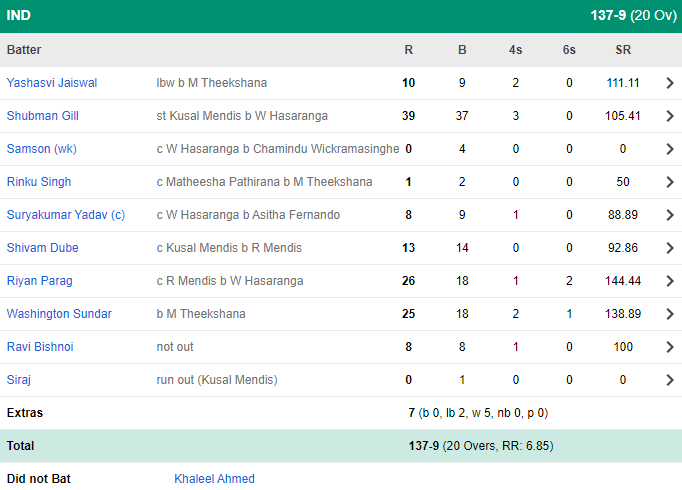
Task: Go to Riyan Parag's profile
Action: tap(40, 281)
